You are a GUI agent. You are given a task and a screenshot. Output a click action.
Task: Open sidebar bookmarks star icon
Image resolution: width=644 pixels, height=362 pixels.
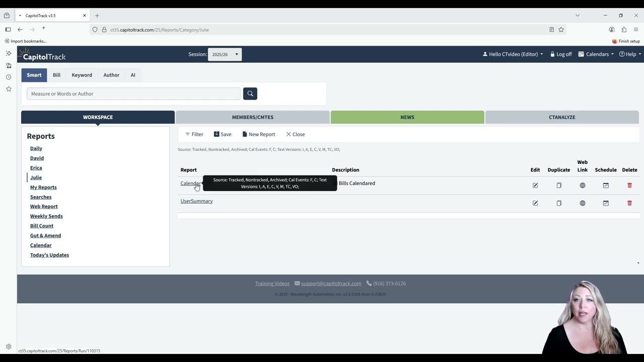click(9, 89)
